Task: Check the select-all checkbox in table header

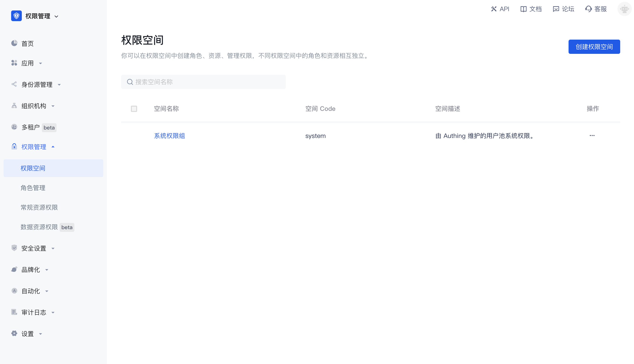Action: pyautogui.click(x=134, y=109)
